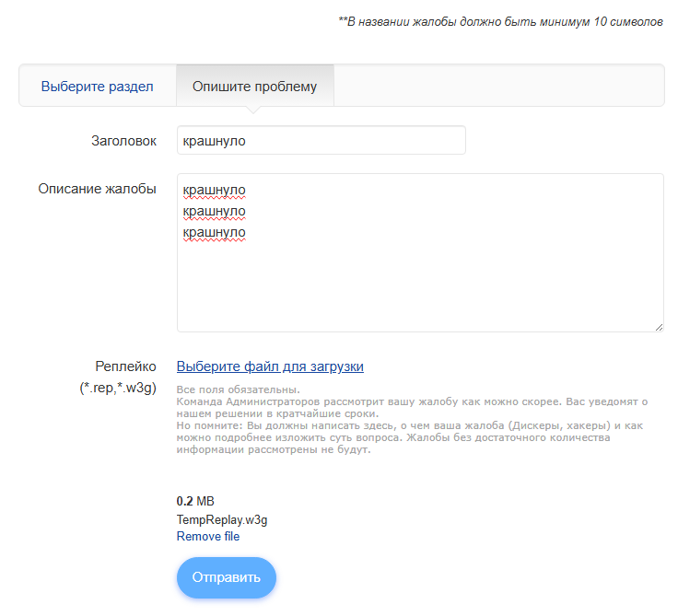Image resolution: width=678 pixels, height=616 pixels.
Task: Click the textarea resize handle
Action: (x=659, y=327)
